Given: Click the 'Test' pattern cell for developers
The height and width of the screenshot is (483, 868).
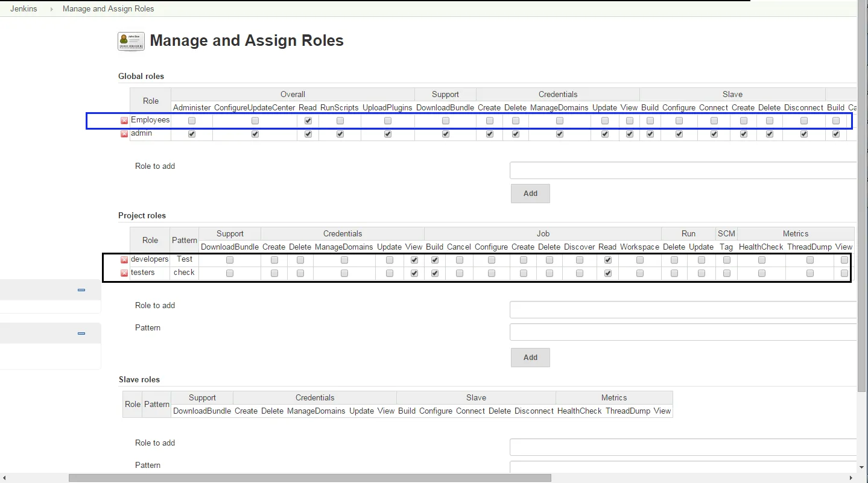Looking at the screenshot, I should 185,259.
